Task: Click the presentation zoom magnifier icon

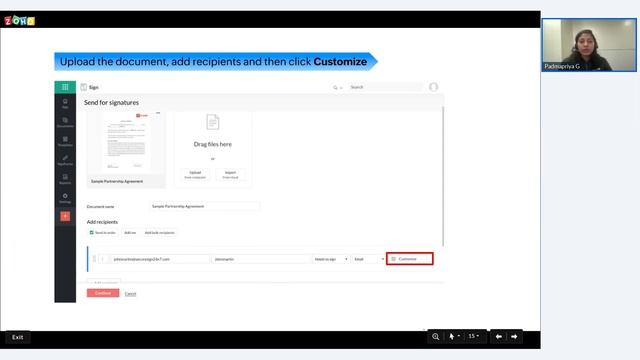Action: coord(436,336)
